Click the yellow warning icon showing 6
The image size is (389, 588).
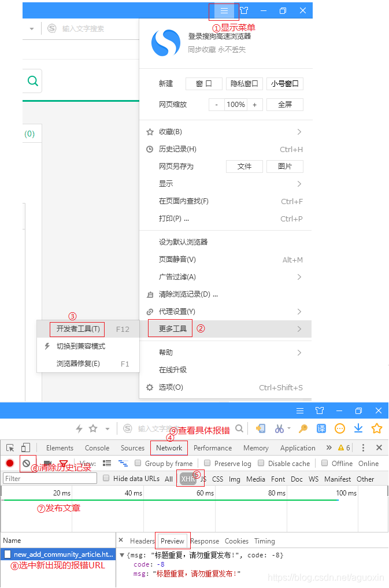click(x=340, y=448)
